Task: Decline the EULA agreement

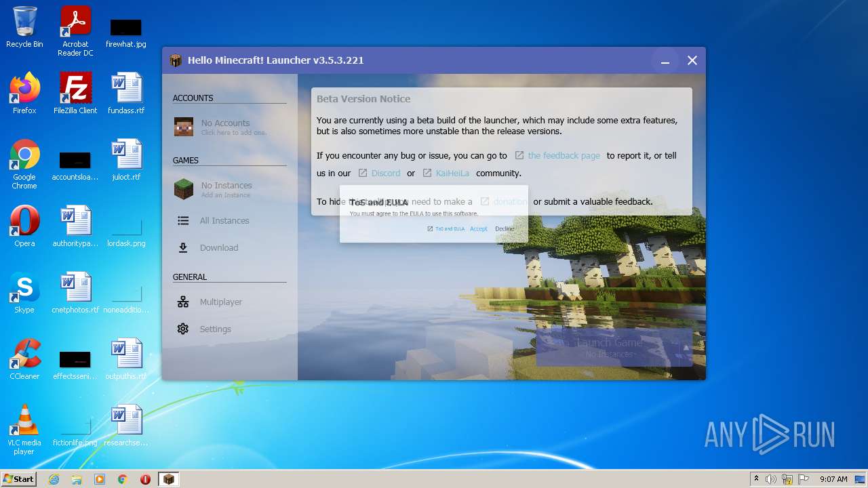Action: coord(504,229)
